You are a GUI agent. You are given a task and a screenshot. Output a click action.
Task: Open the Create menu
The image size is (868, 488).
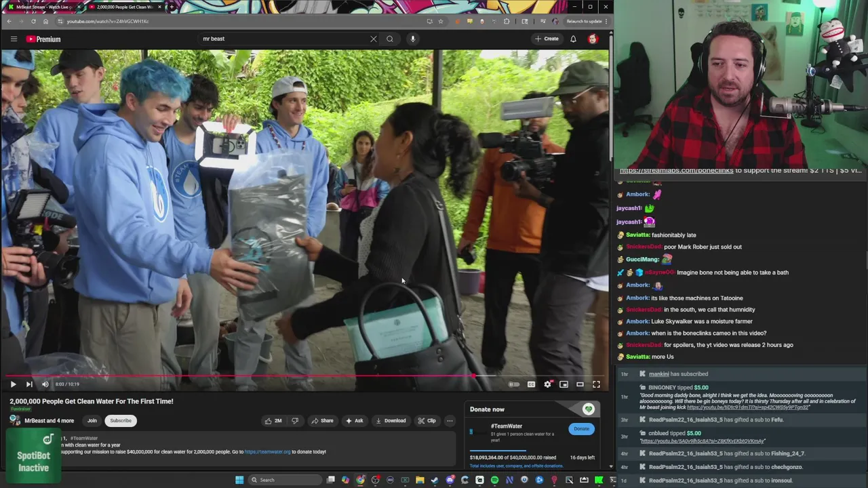[x=547, y=39]
